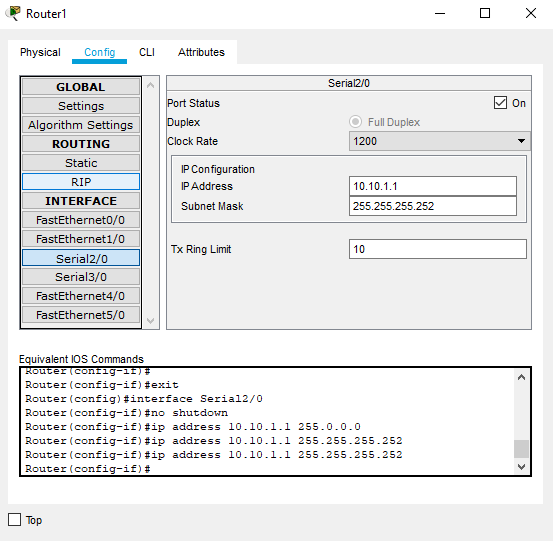The height and width of the screenshot is (541, 553).
Task: Click the IOS commands scroll down arrow
Action: tap(521, 467)
